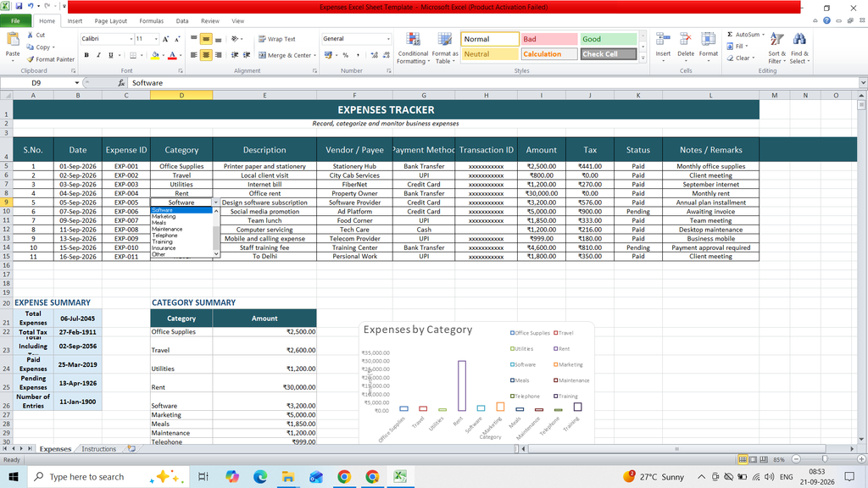Toggle Wrap Text for the cell
Viewport: 868px width, 488px height.
(277, 39)
